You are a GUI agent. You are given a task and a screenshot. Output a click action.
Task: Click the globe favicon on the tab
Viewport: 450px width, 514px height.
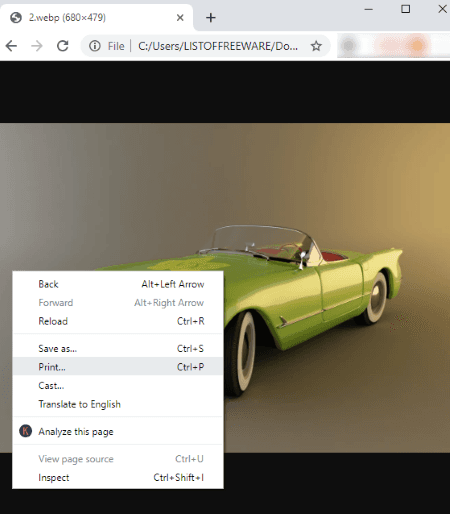pyautogui.click(x=16, y=17)
